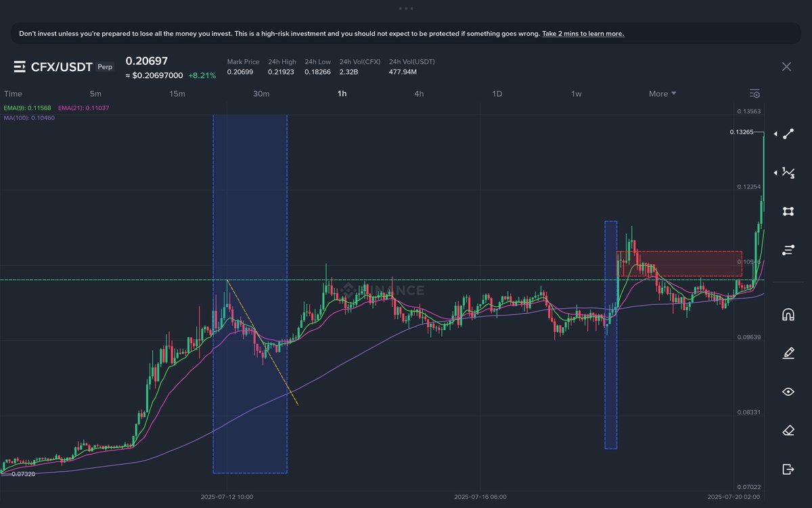The width and height of the screenshot is (812, 508).
Task: Click the 24h High value 0.21923
Action: [281, 71]
